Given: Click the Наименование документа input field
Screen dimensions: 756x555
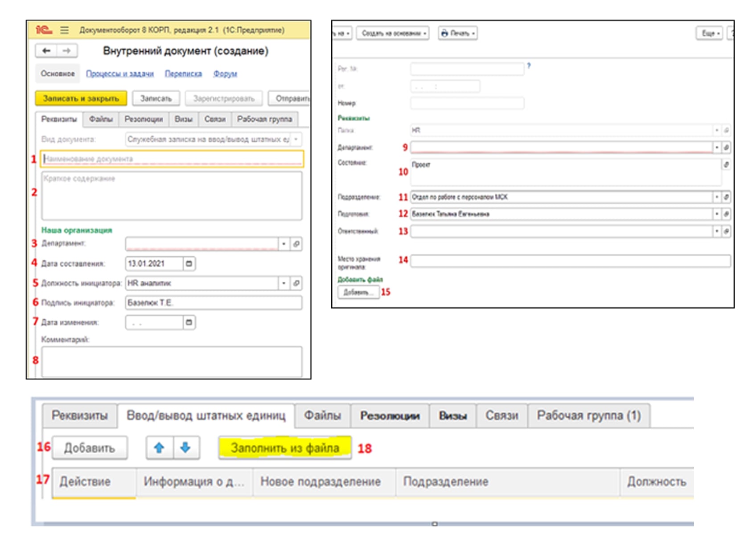Looking at the screenshot, I should coord(172,159).
